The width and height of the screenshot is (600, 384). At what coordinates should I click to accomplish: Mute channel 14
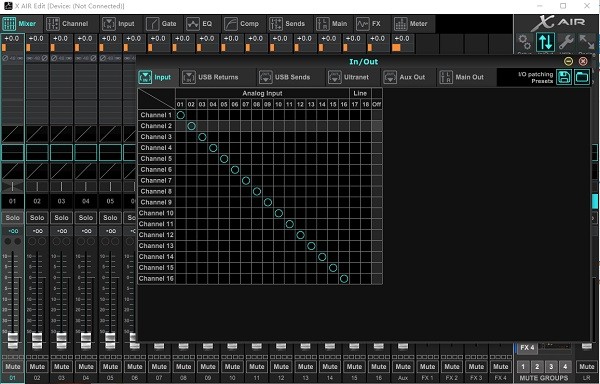tap(330, 366)
